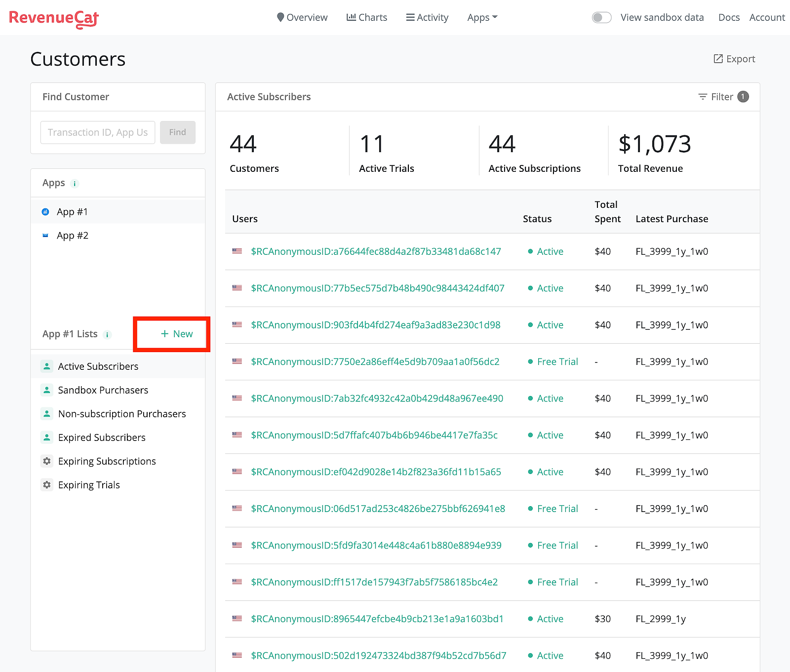Viewport: 790px width, 672px height.
Task: Click the App #1 icon
Action: click(45, 212)
